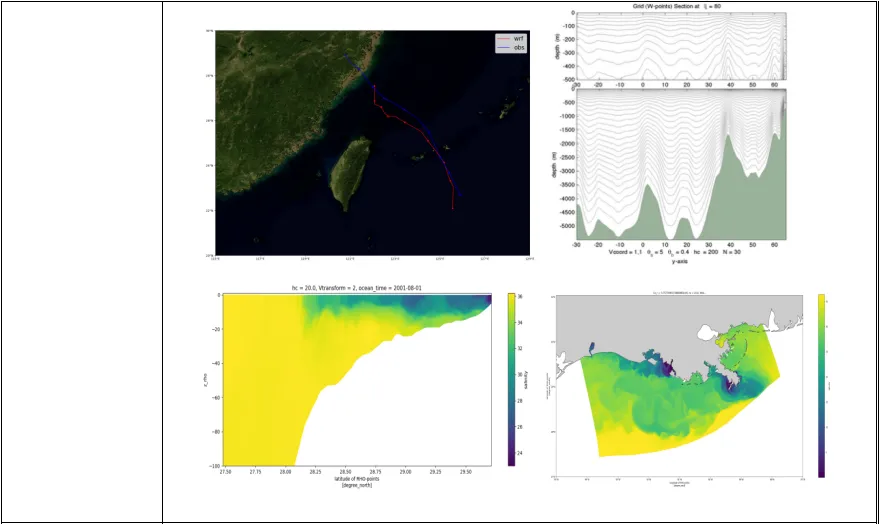Open the upper grid section depth plot
The height and width of the screenshot is (524, 879).
coord(681,46)
